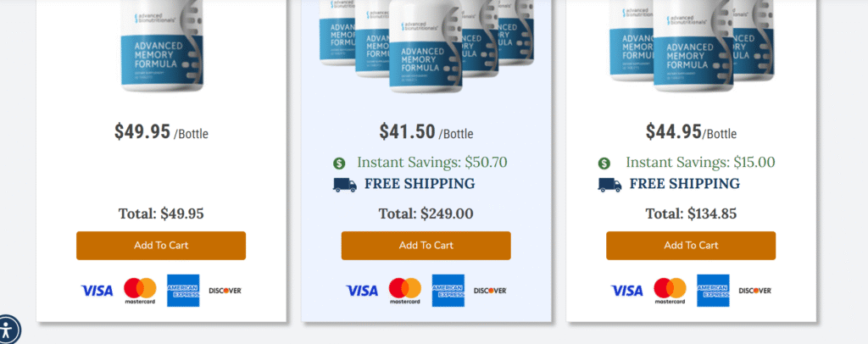Click delivery truck icon in $134.85 package
The height and width of the screenshot is (344, 868).
coord(610,185)
